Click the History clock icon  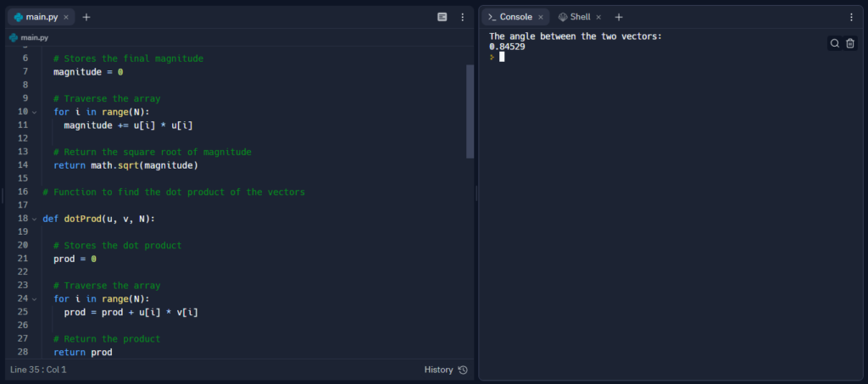(464, 370)
